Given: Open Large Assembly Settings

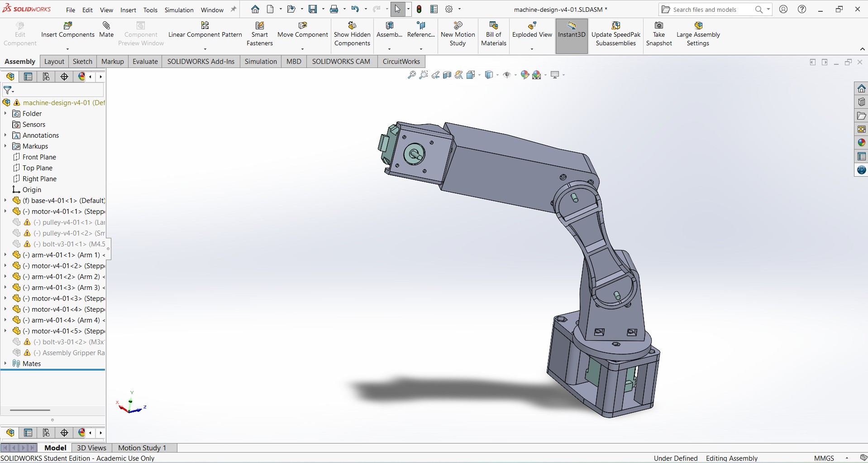Looking at the screenshot, I should point(698,34).
